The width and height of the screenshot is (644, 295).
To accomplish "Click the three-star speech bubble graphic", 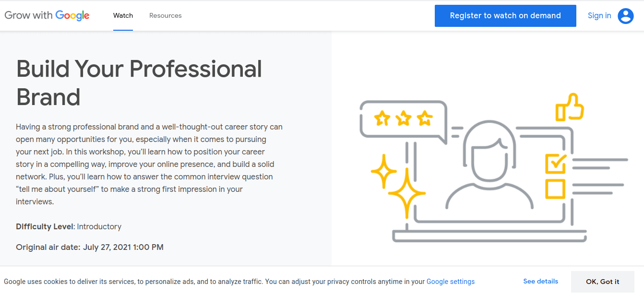I will point(403,118).
